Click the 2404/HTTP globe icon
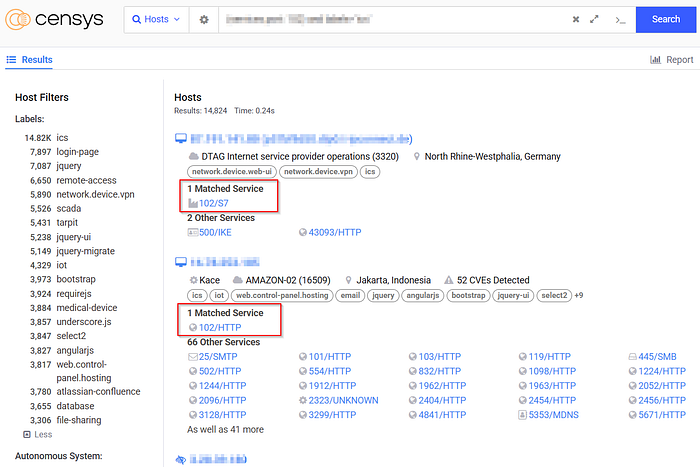 [x=412, y=400]
